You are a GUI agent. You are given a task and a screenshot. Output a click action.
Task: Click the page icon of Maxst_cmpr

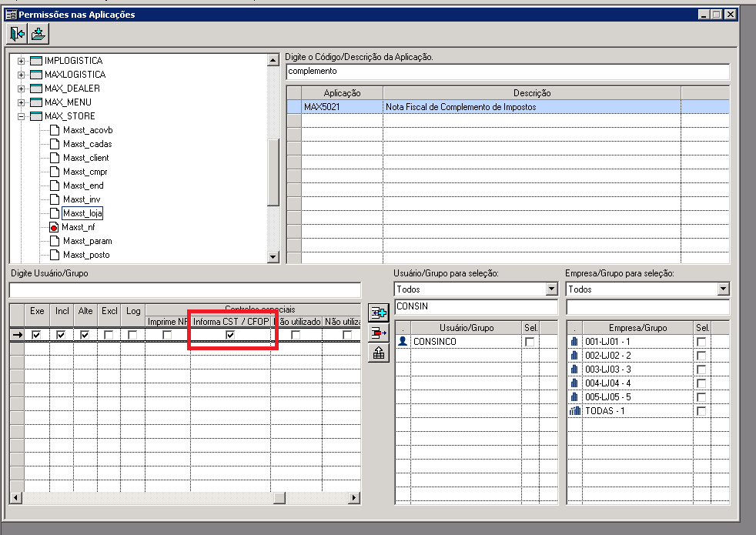tap(55, 172)
